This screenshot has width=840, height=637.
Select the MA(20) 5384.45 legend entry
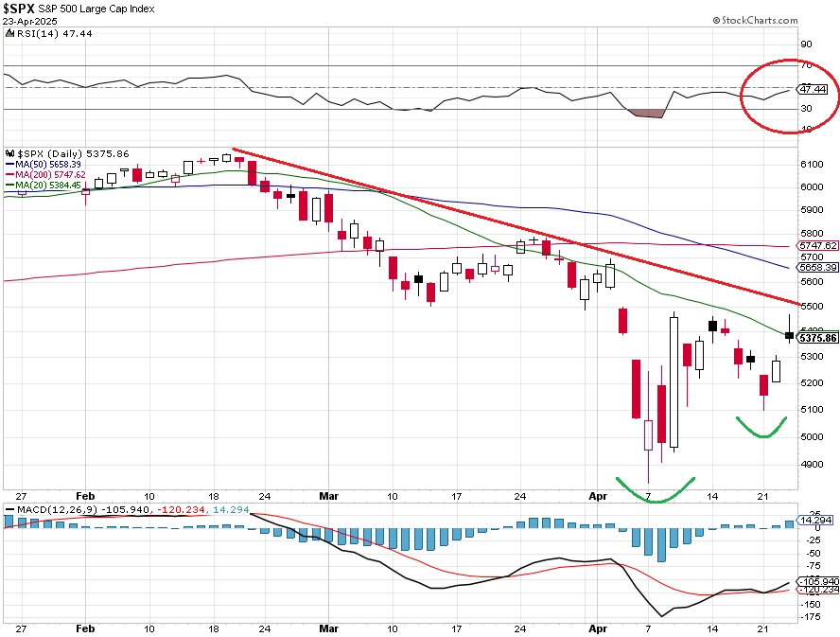[44, 185]
